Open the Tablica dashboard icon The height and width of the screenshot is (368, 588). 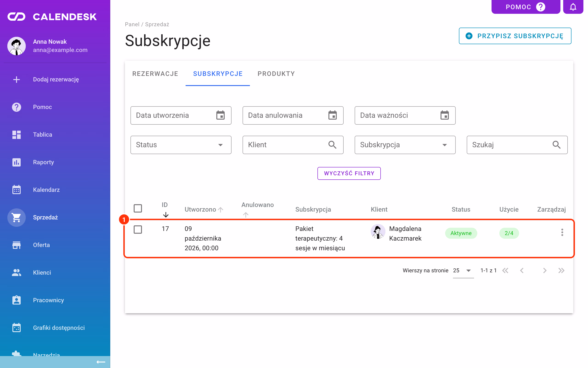coord(16,135)
